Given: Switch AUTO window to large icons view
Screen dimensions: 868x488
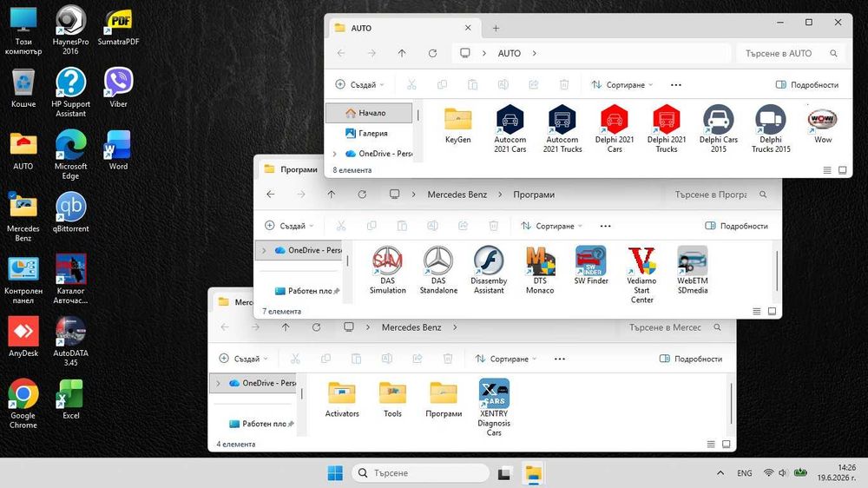Looking at the screenshot, I should [x=843, y=170].
